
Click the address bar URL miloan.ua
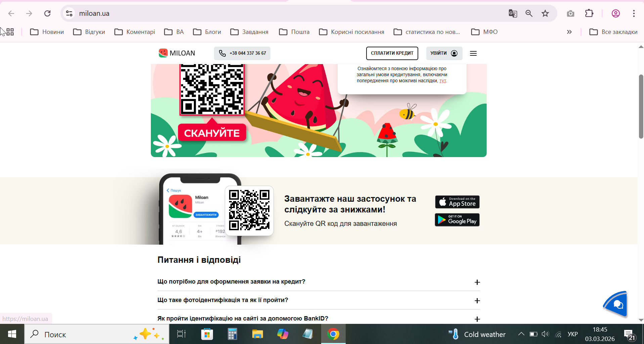[94, 13]
